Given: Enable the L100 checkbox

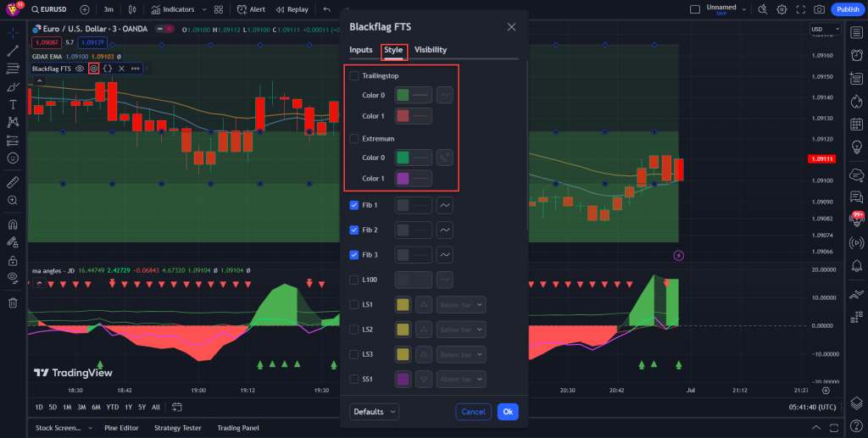Looking at the screenshot, I should click(x=353, y=280).
